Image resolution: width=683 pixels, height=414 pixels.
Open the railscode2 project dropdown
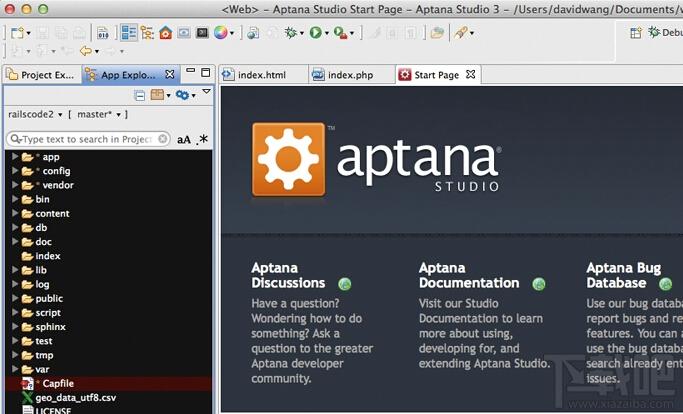35,114
